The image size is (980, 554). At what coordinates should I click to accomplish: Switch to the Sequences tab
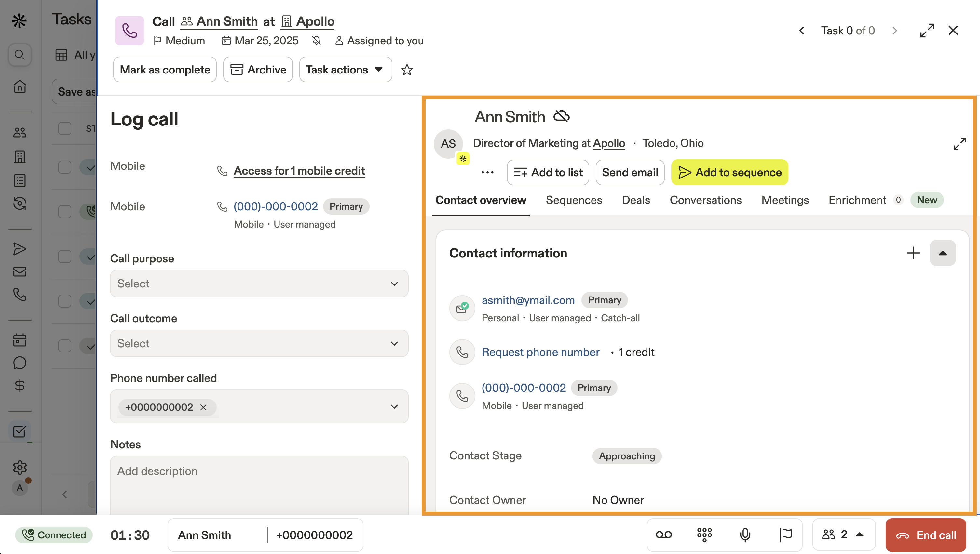point(573,200)
